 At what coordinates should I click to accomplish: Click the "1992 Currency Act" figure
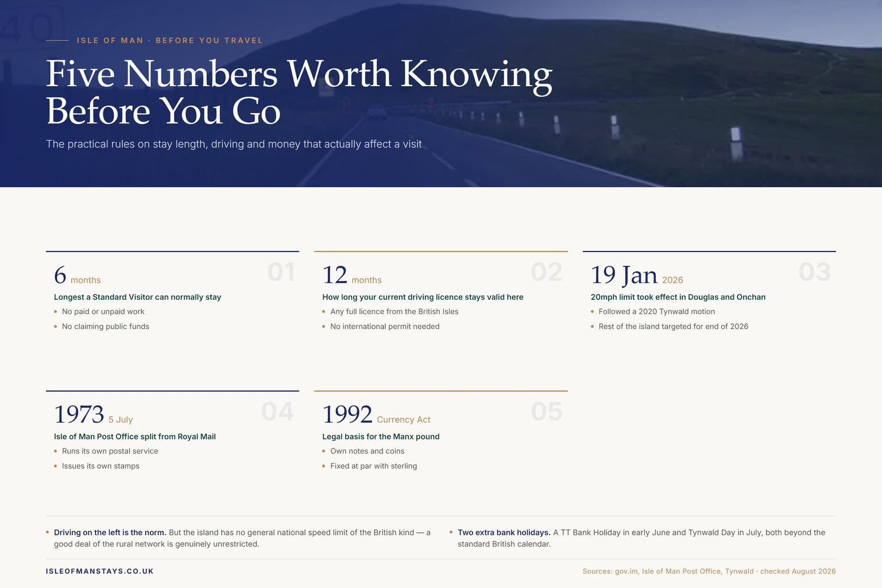tap(376, 415)
